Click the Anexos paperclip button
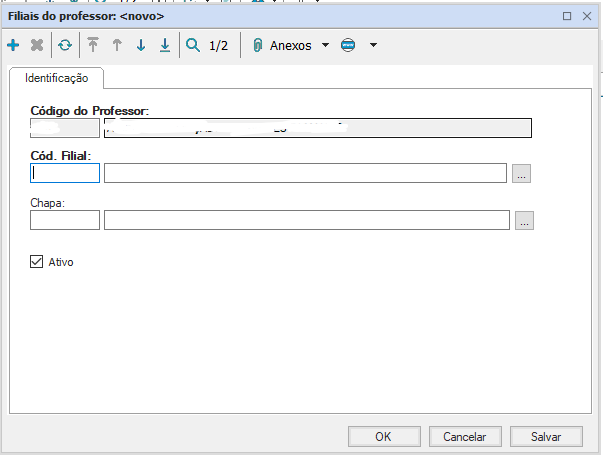603x456 pixels. [283, 45]
